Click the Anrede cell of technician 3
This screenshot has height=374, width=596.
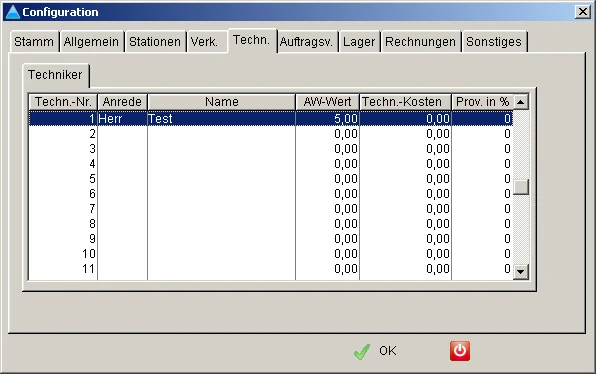(122, 149)
